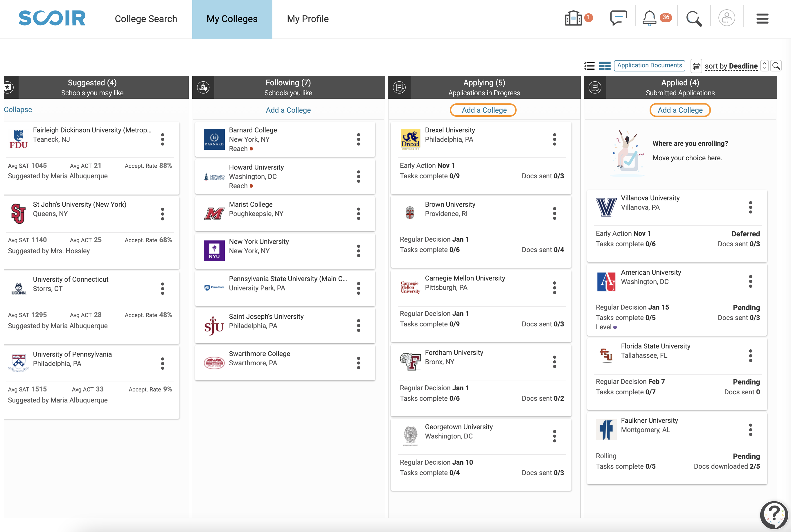
Task: Click Suggested by Mrs. Hossley text
Action: pos(49,251)
